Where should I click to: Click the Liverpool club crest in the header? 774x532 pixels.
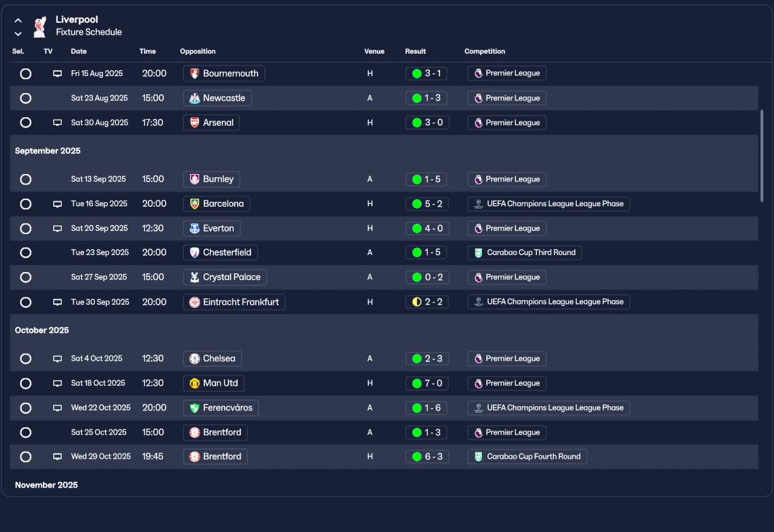(x=40, y=27)
